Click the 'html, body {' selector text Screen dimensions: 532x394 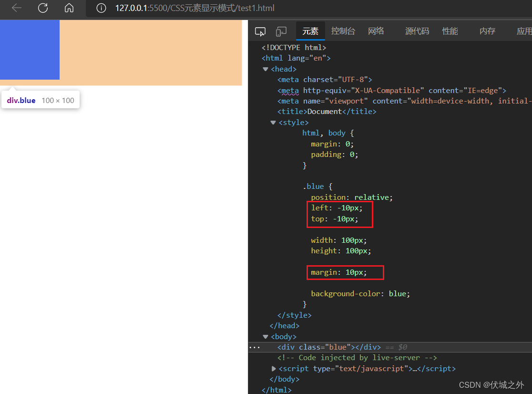[328, 133]
